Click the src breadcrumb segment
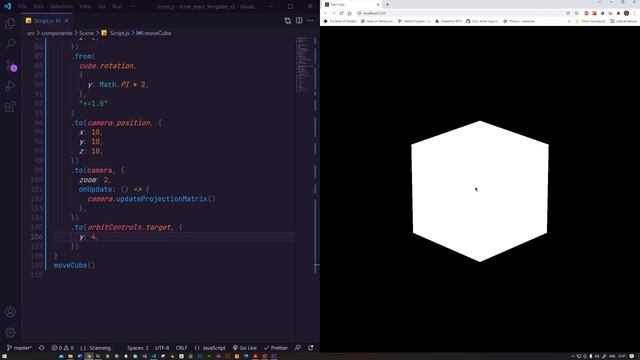Screen dimensions: 640x360 point(31,33)
